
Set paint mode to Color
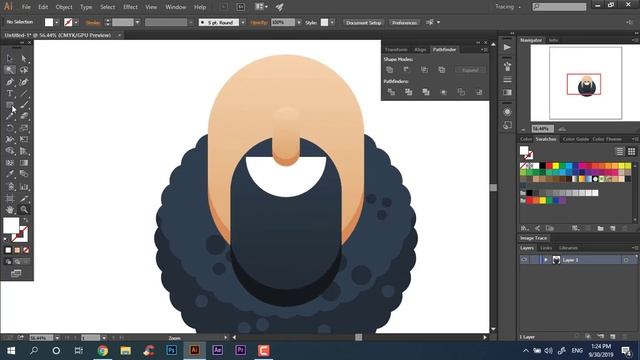[x=8, y=250]
